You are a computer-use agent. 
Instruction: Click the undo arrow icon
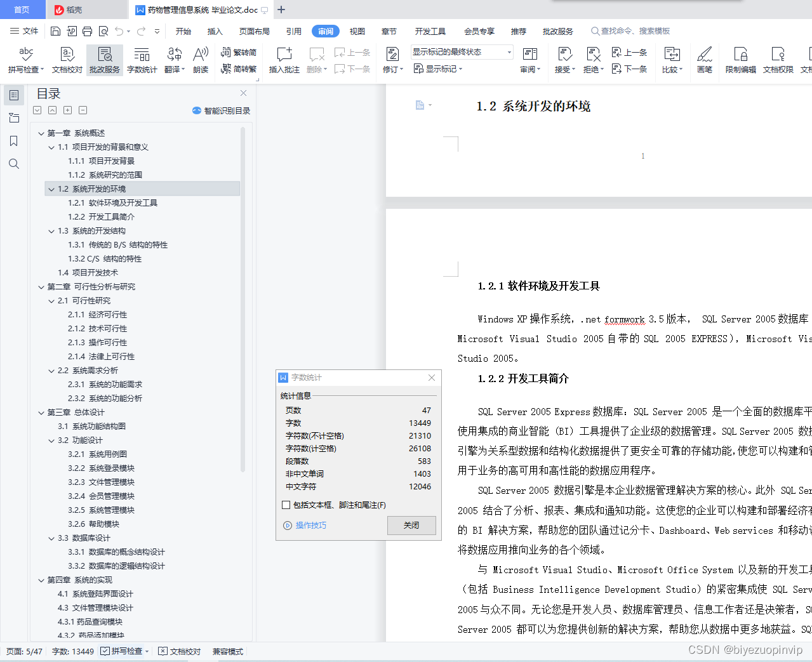point(119,31)
